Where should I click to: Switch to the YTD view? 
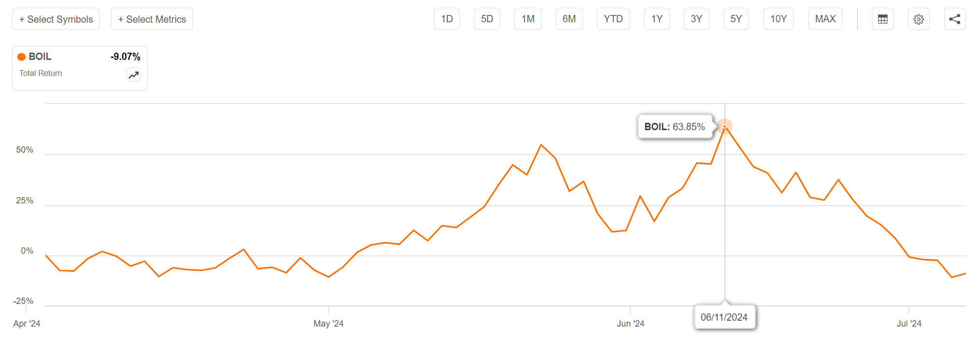click(x=613, y=19)
